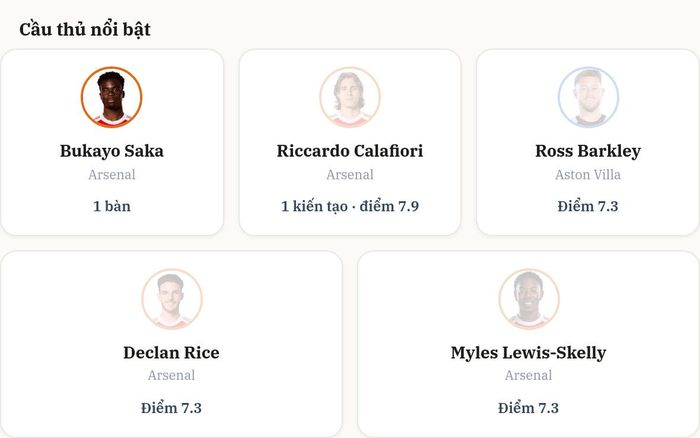700x438 pixels.
Task: Open the Ross Barkley player name
Action: [588, 151]
